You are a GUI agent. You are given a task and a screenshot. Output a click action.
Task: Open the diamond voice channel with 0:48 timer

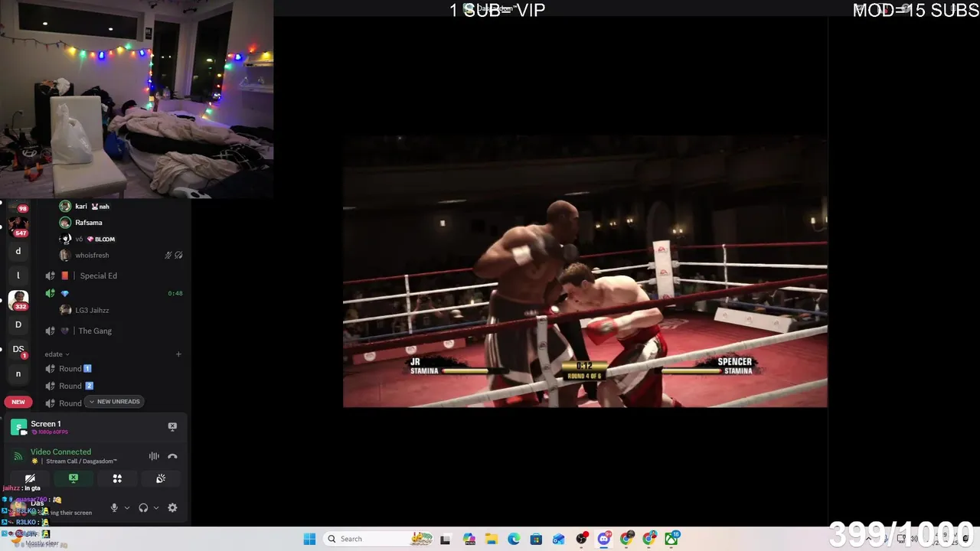[x=113, y=293]
